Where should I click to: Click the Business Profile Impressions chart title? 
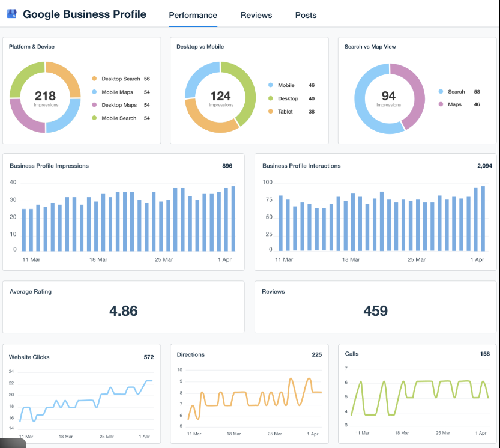49,166
